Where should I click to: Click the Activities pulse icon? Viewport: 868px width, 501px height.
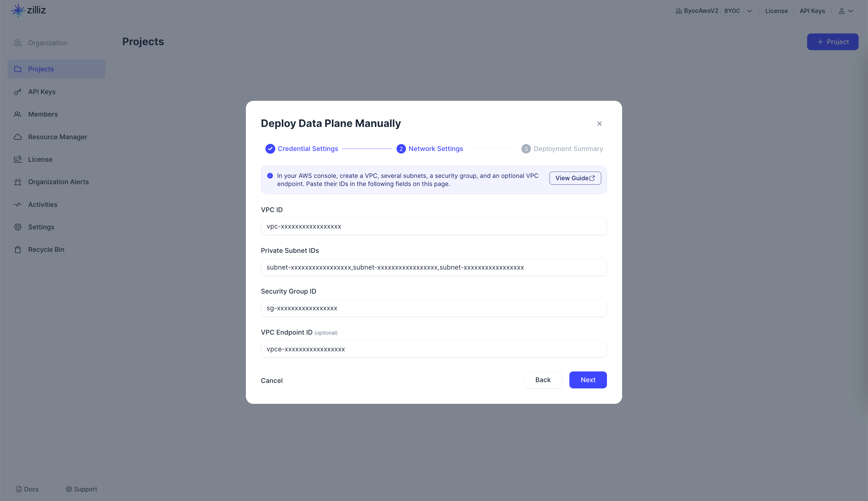18,204
